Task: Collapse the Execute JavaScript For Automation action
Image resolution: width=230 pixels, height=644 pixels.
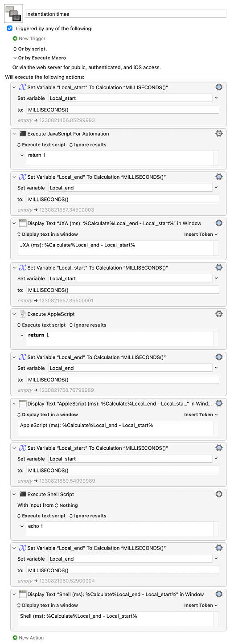Action: click(x=14, y=134)
